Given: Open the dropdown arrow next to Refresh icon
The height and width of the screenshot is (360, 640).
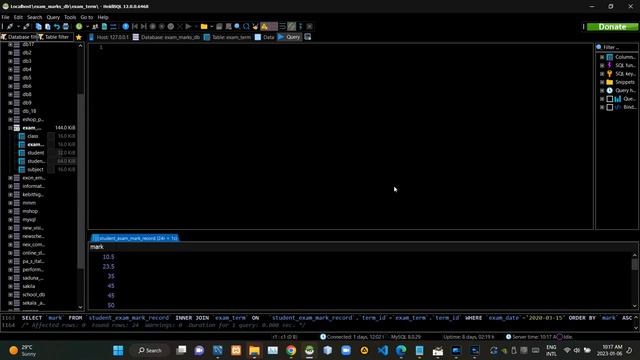Looking at the screenshot, I should point(87,27).
